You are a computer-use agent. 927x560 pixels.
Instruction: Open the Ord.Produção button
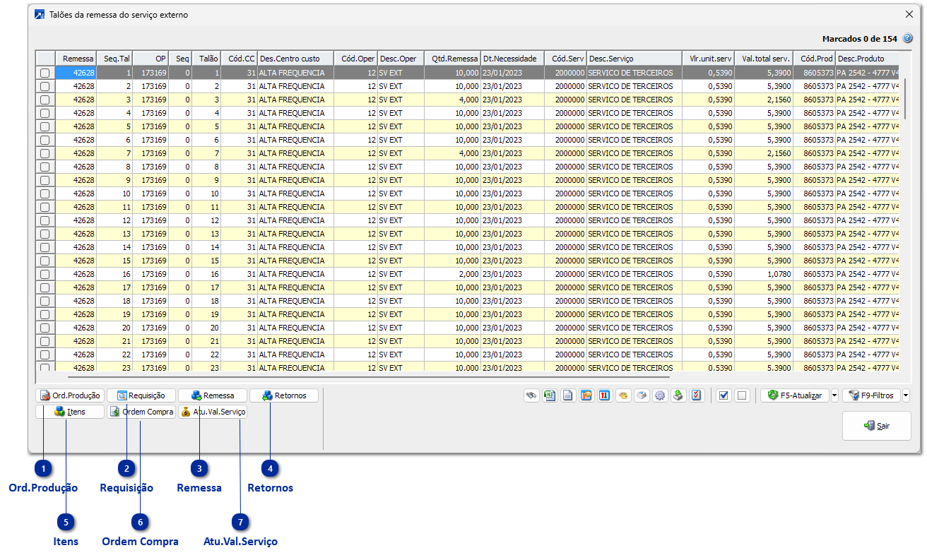pyautogui.click(x=70, y=395)
